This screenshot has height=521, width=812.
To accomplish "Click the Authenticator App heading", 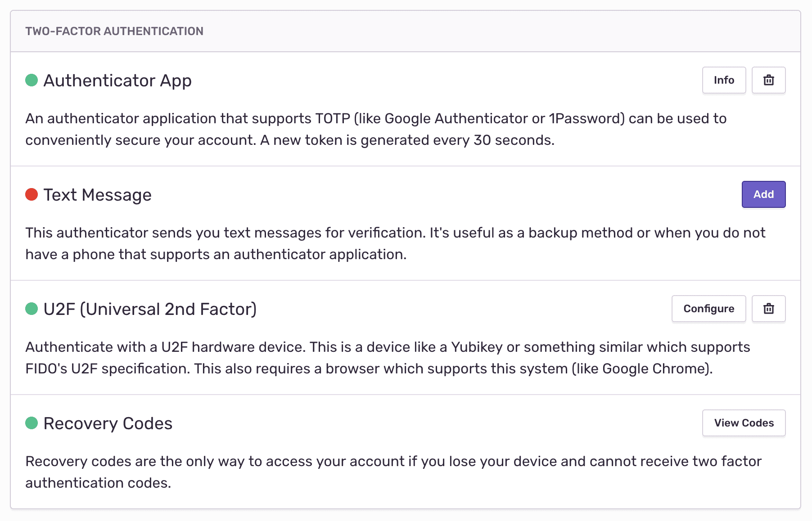I will coord(117,81).
